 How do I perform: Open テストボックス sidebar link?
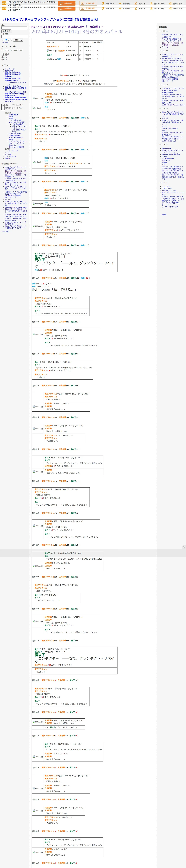[10, 157]
